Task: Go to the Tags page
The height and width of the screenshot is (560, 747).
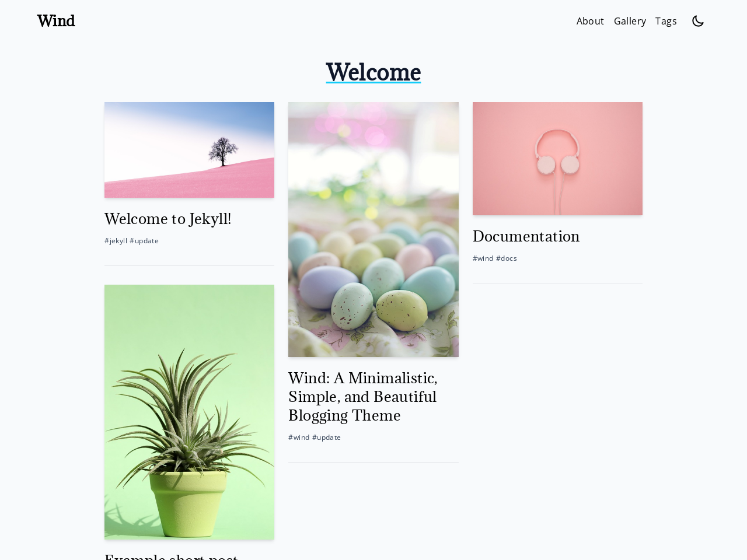Action: point(666,21)
